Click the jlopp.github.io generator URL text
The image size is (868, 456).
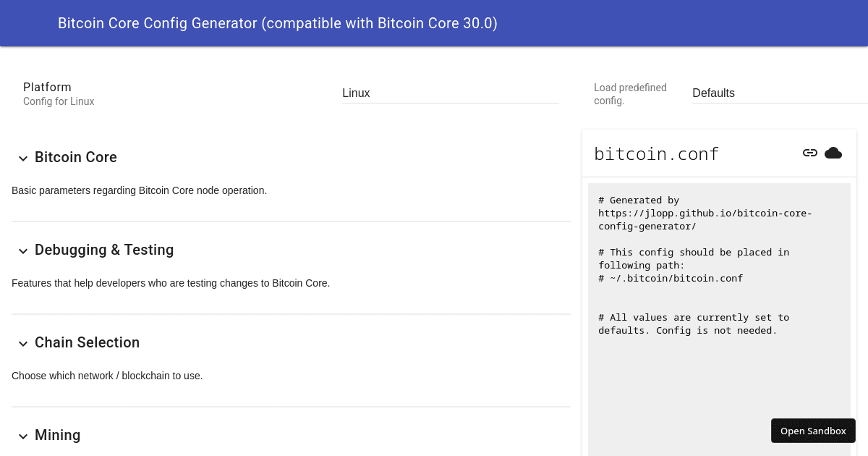click(705, 213)
